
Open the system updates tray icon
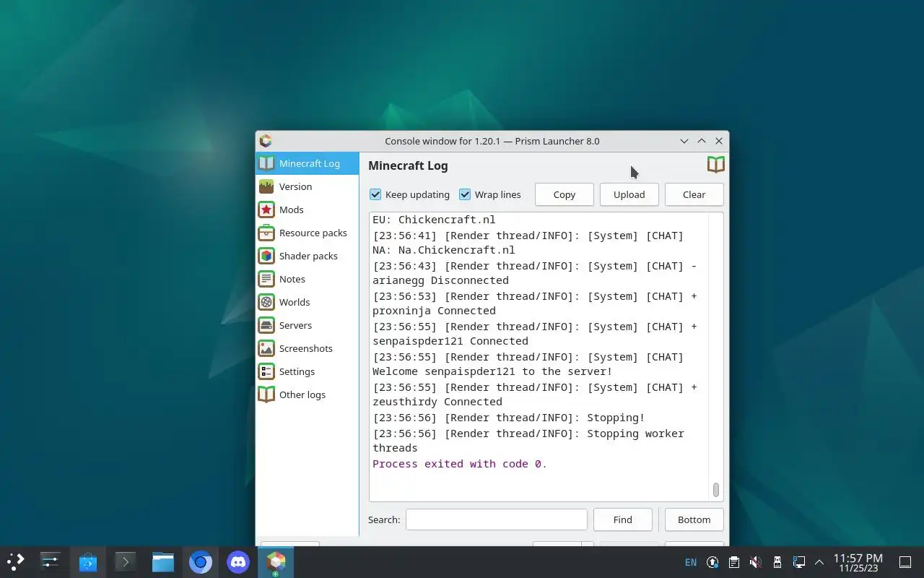pyautogui.click(x=712, y=562)
